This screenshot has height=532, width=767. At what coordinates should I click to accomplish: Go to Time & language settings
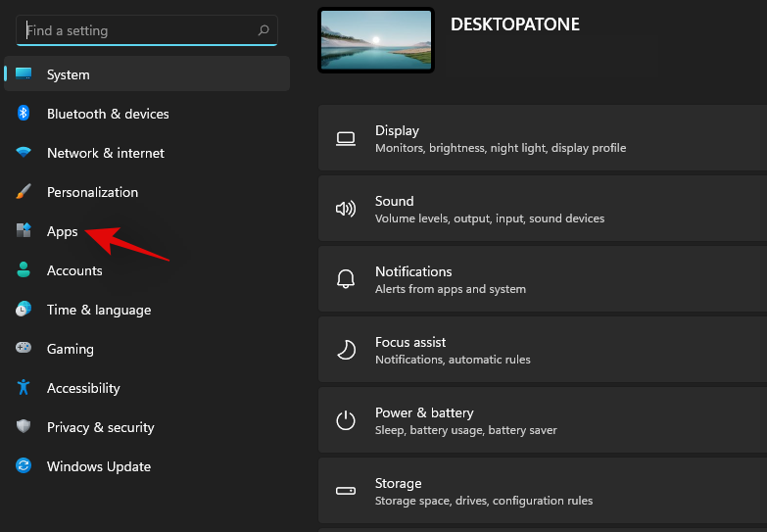98,310
